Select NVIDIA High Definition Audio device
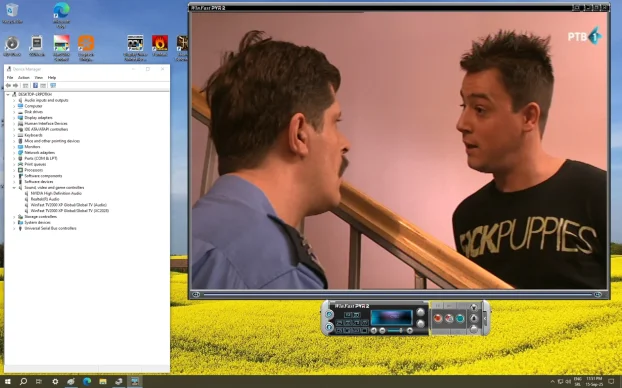 [56, 193]
